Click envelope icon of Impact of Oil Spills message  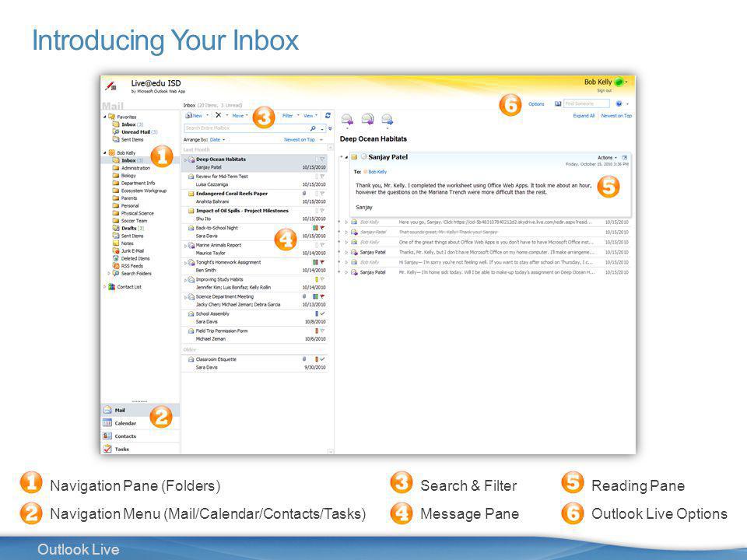tap(191, 211)
